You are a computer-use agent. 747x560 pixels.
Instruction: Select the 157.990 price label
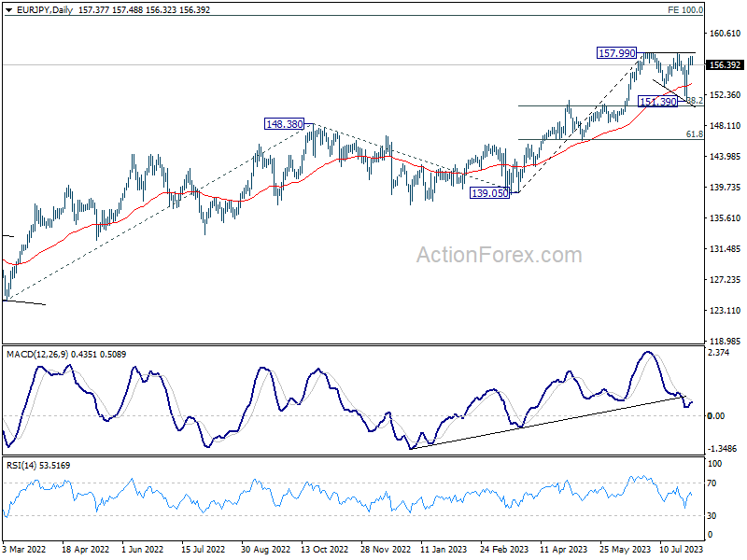tap(617, 53)
